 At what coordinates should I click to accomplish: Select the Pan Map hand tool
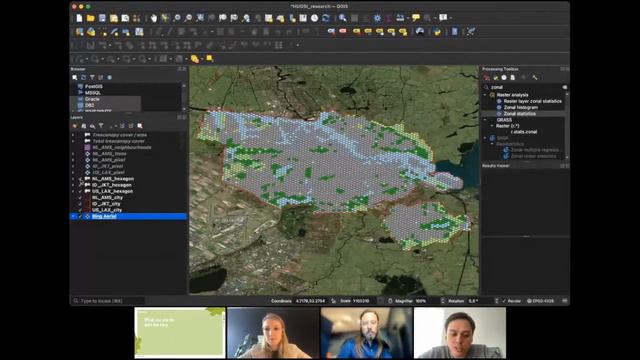tap(153, 18)
